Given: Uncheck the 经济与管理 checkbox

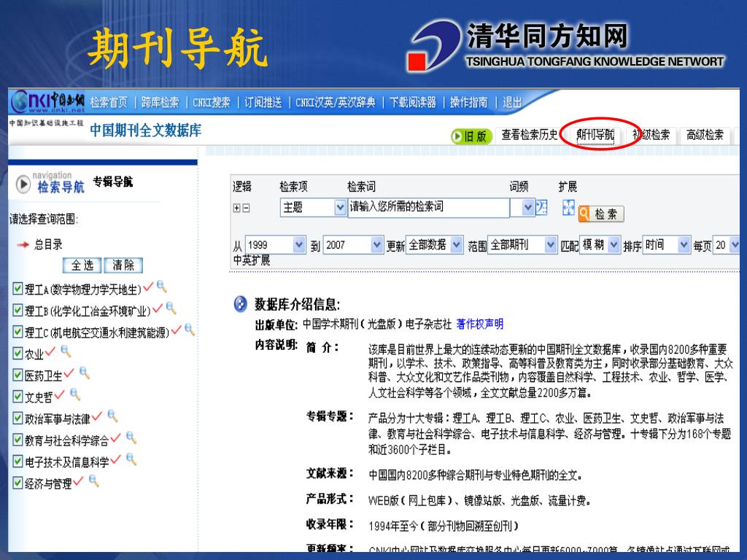Looking at the screenshot, I should coord(18,483).
